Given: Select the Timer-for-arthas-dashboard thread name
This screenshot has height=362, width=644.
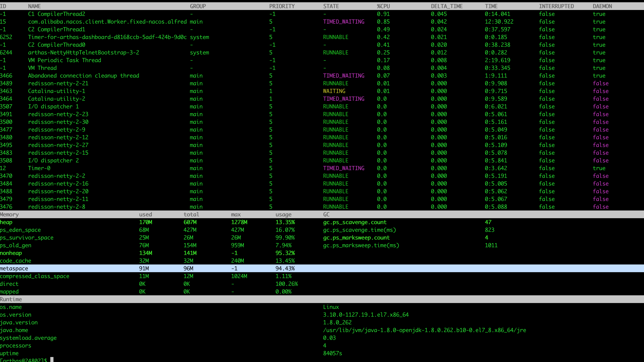Looking at the screenshot, I should coord(107,37).
